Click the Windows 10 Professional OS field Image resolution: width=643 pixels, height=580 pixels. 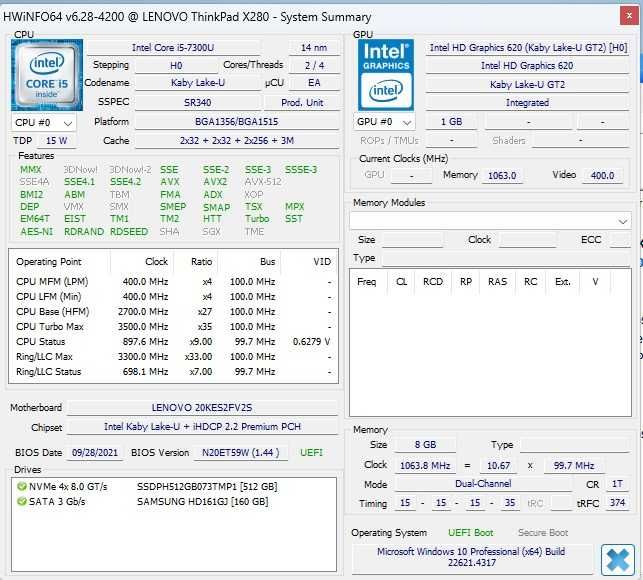472,557
